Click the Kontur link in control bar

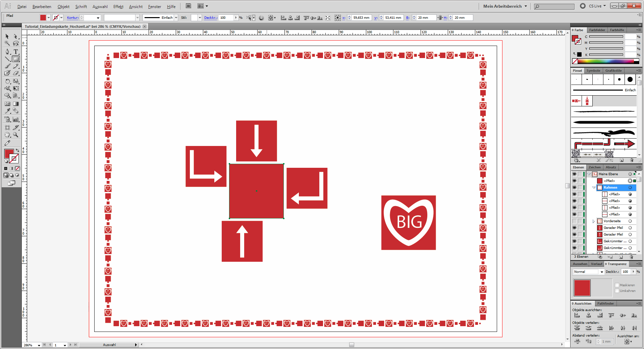click(72, 18)
